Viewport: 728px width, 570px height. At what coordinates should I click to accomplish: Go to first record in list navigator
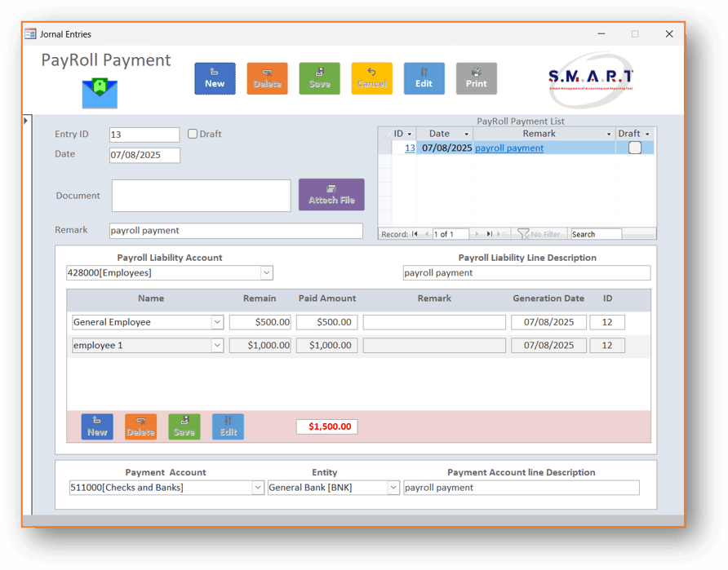pyautogui.click(x=414, y=234)
